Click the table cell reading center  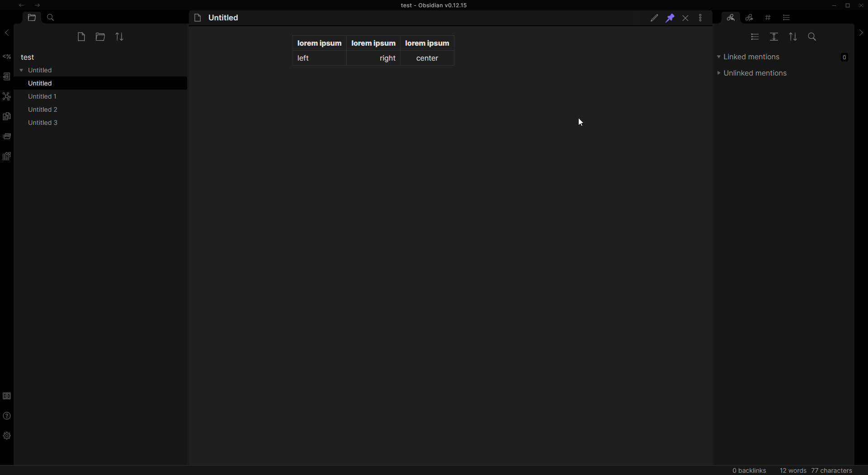pyautogui.click(x=427, y=58)
